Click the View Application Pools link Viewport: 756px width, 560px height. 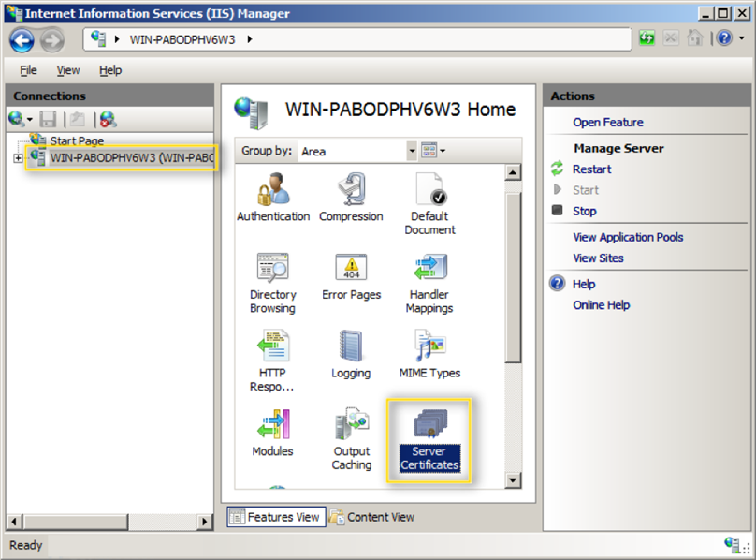627,237
